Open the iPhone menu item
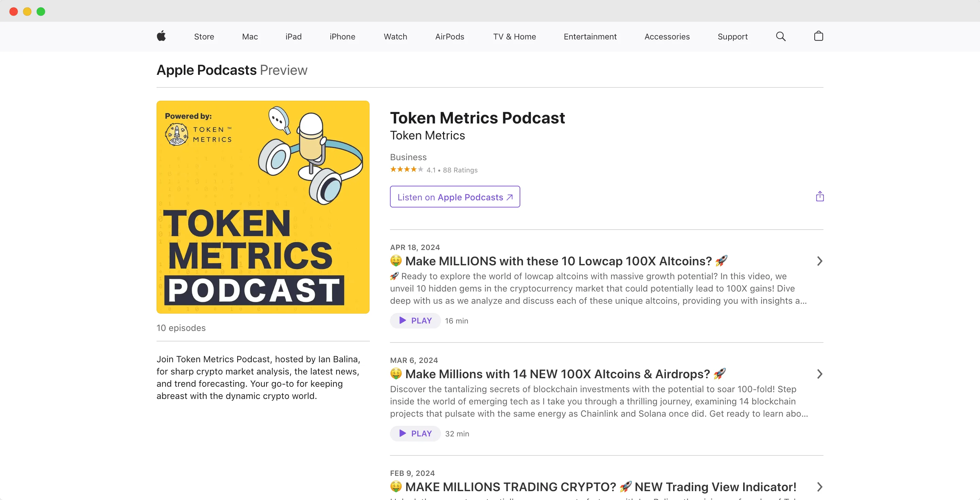Image resolution: width=980 pixels, height=500 pixels. click(342, 36)
